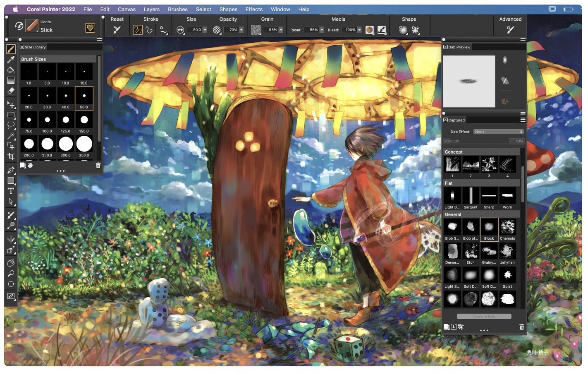Viewport: 588px width, 375px height.
Task: Choose the 100.0 brush size preset
Action: pyautogui.click(x=47, y=122)
